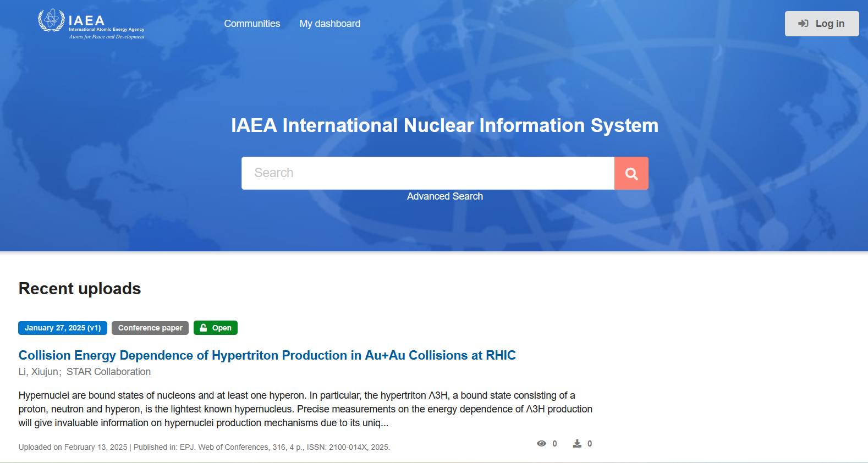Open the Communities menu item
868x463 pixels.
click(252, 24)
